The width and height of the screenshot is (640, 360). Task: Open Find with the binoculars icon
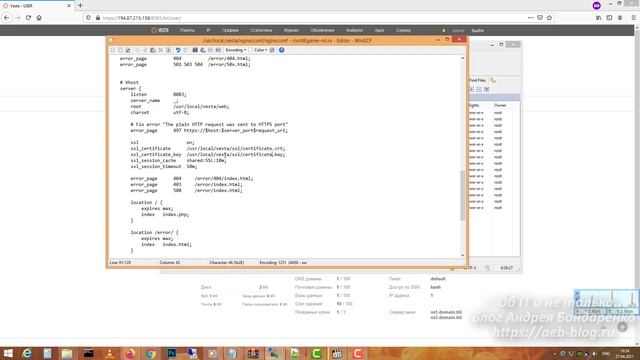click(x=195, y=50)
